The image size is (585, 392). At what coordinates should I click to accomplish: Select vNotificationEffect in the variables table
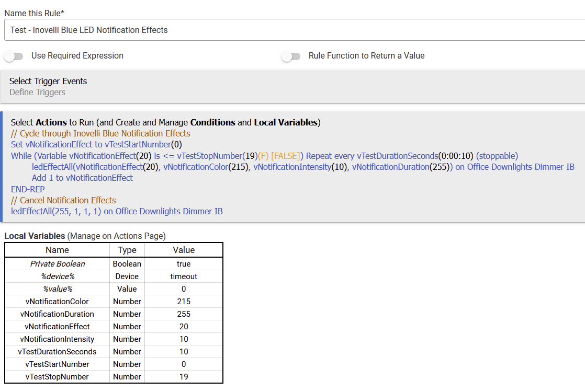[x=57, y=327]
